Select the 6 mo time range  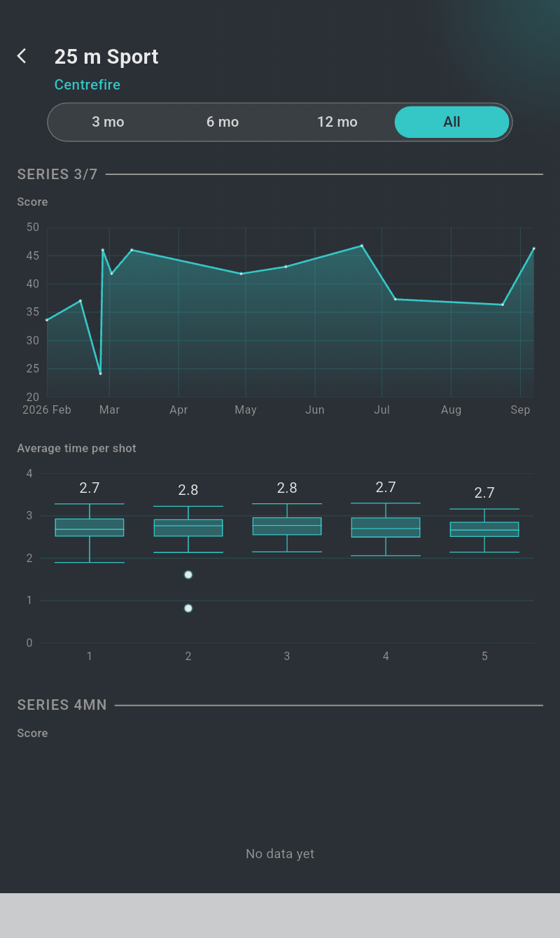[223, 122]
